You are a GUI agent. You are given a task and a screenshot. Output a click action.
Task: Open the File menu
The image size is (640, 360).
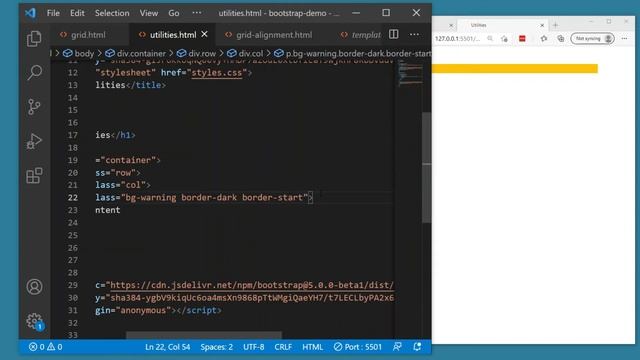pyautogui.click(x=53, y=13)
